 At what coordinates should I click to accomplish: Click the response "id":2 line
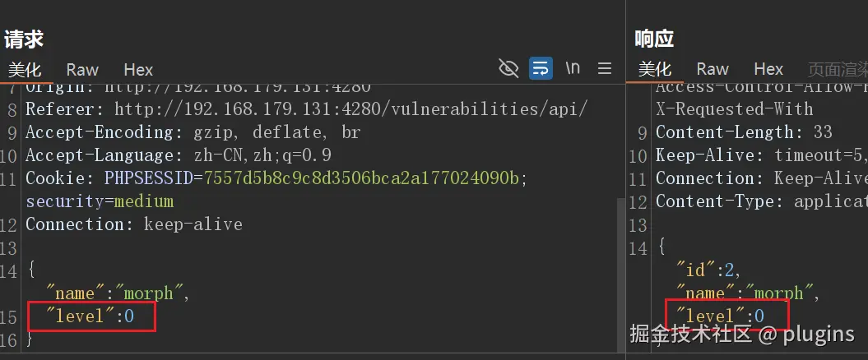coord(708,270)
